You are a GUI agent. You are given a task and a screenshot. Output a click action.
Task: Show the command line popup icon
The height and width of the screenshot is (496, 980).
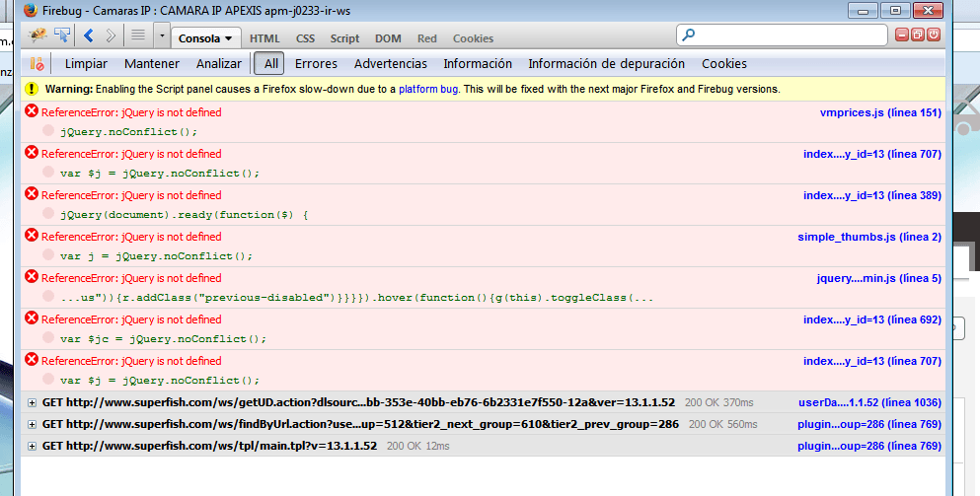tap(138, 35)
